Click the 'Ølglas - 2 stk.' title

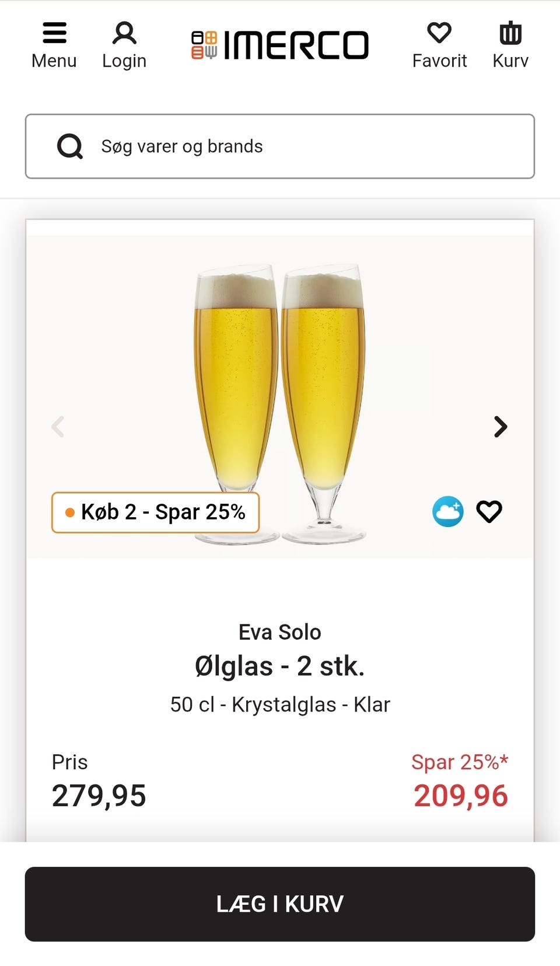coord(280,666)
